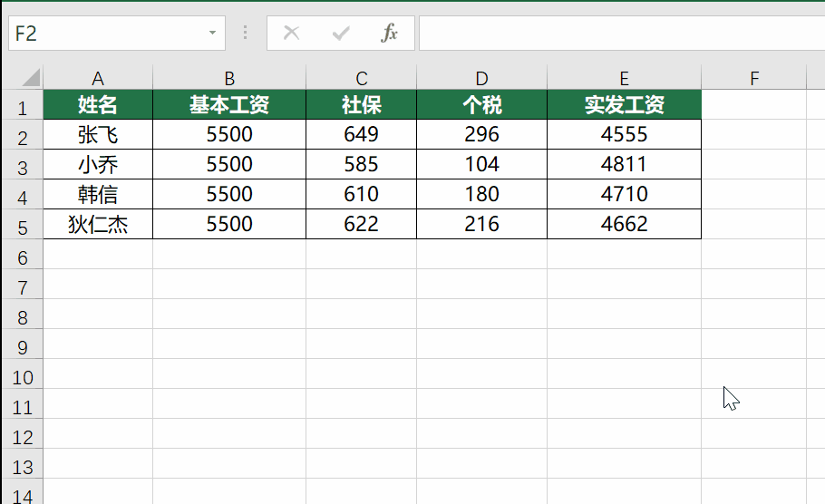The image size is (825, 504).
Task: Select the 个税 cell 216
Action: point(482,225)
